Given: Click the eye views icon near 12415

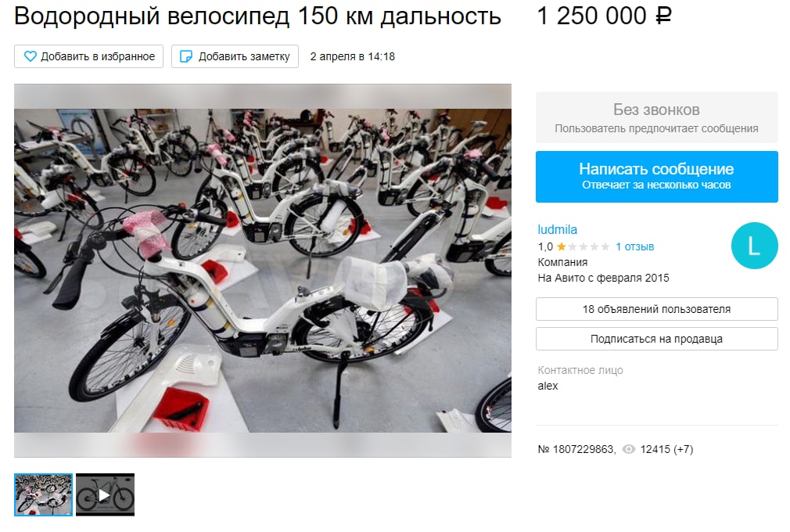Looking at the screenshot, I should (629, 449).
